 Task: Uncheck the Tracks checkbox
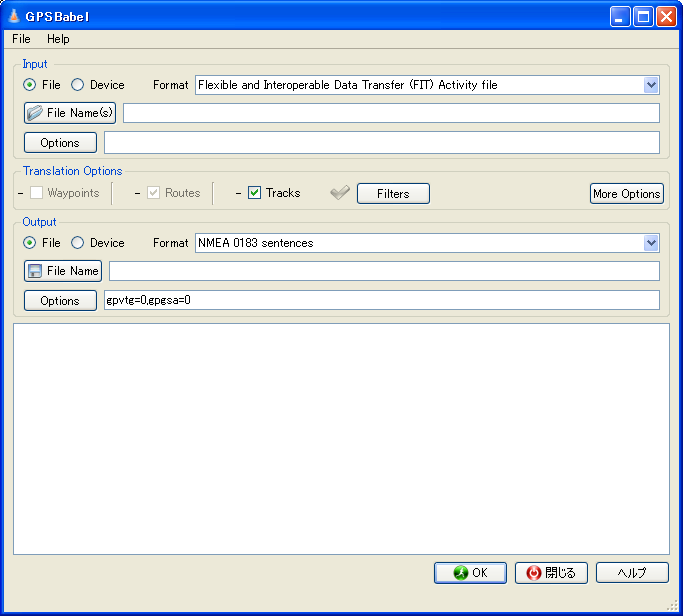[255, 193]
